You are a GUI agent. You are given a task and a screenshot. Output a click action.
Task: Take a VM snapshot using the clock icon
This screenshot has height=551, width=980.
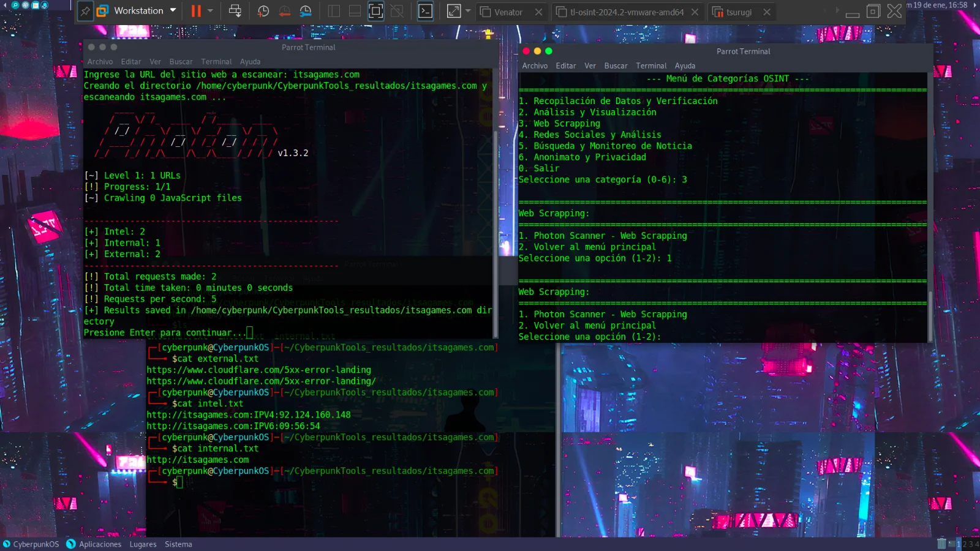point(263,11)
